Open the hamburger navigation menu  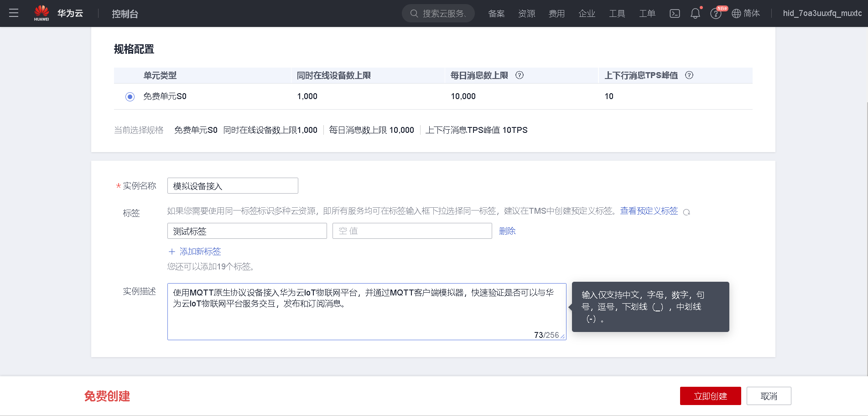tap(14, 13)
